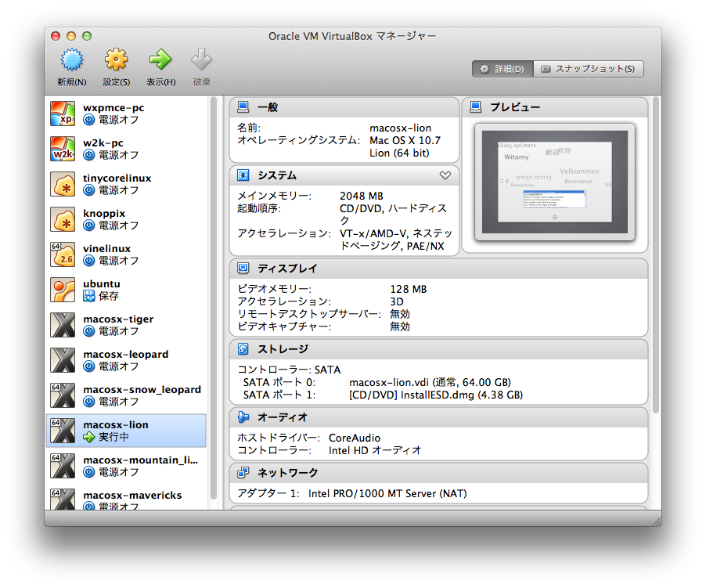This screenshot has height=588, width=706.
Task: Click the New (新規) VM toolbar icon
Action: click(71, 60)
